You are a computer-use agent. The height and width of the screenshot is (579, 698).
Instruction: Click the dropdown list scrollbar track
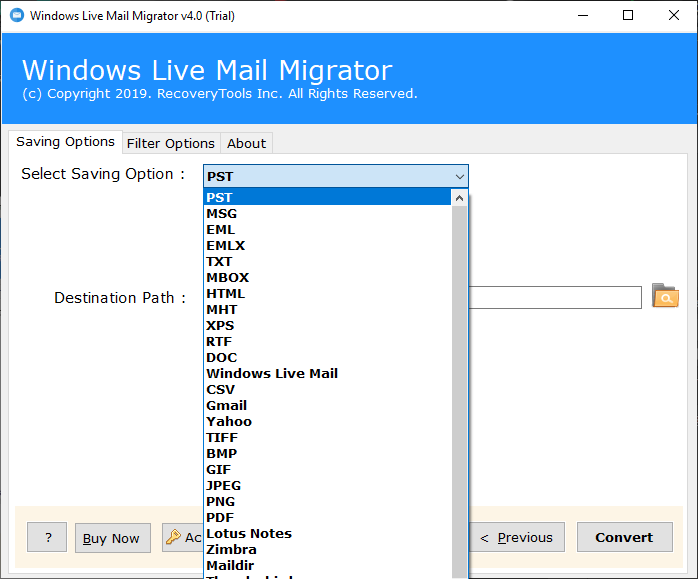[459, 392]
